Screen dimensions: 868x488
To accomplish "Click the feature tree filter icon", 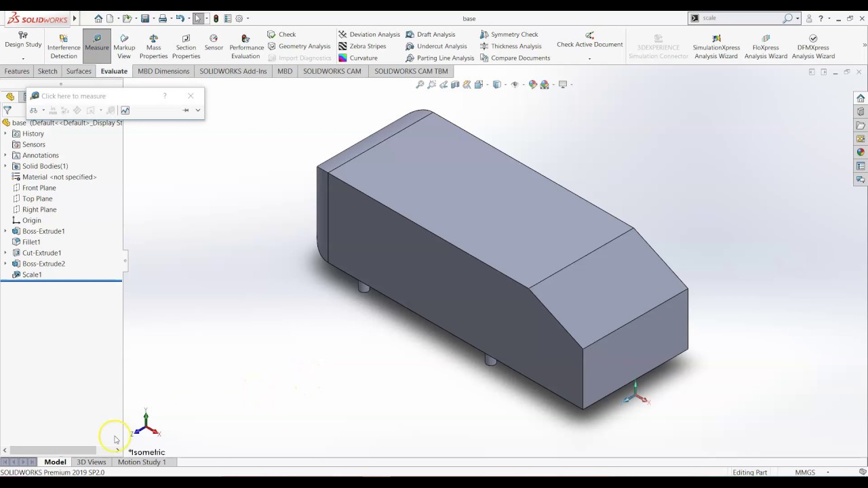I will (x=7, y=110).
